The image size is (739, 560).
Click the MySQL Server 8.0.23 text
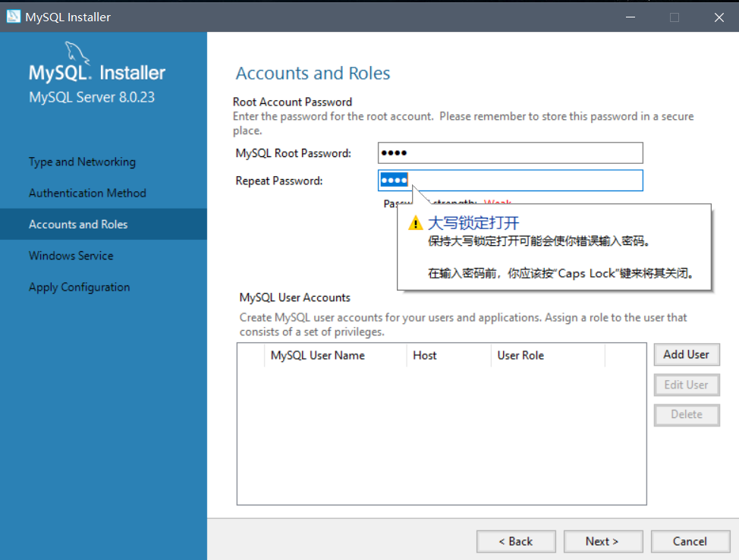click(92, 97)
